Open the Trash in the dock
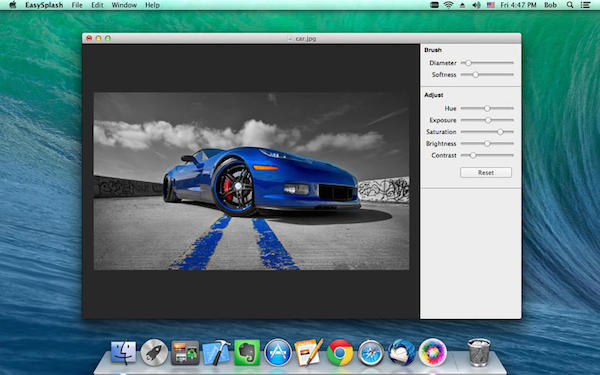This screenshot has height=375, width=600. (x=479, y=352)
